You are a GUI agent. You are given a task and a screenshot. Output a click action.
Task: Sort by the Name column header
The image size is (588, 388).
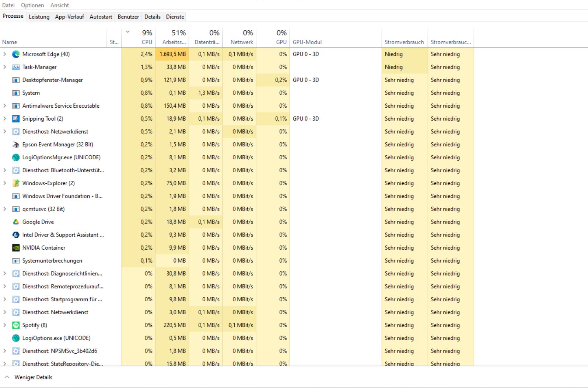click(x=53, y=38)
